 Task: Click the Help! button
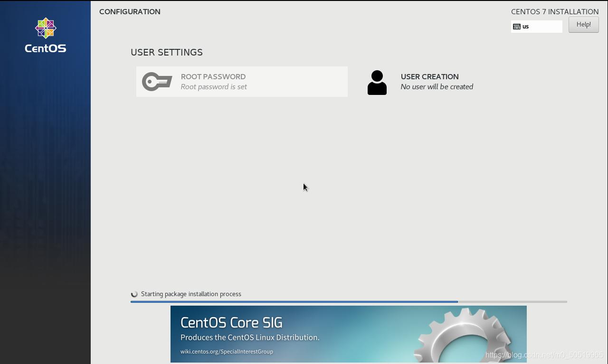click(x=583, y=24)
